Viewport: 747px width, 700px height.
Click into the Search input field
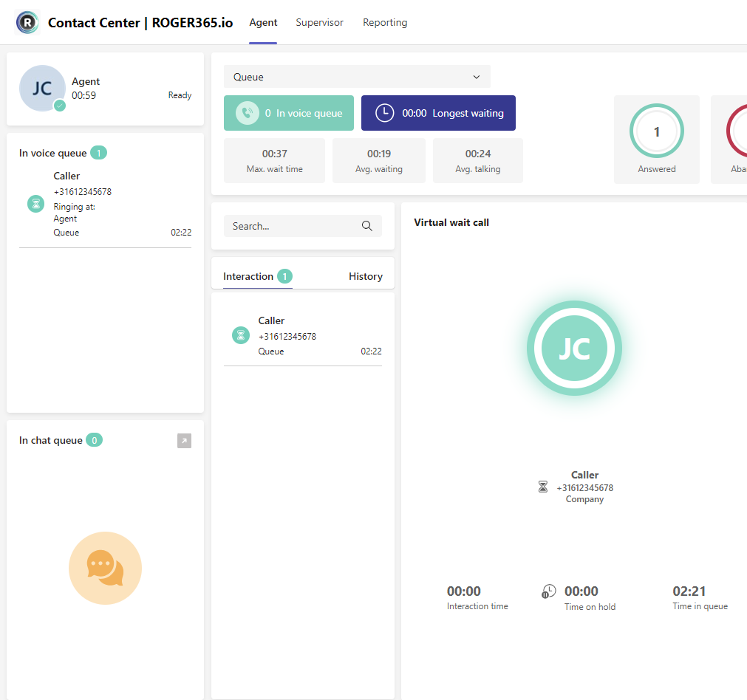(294, 226)
